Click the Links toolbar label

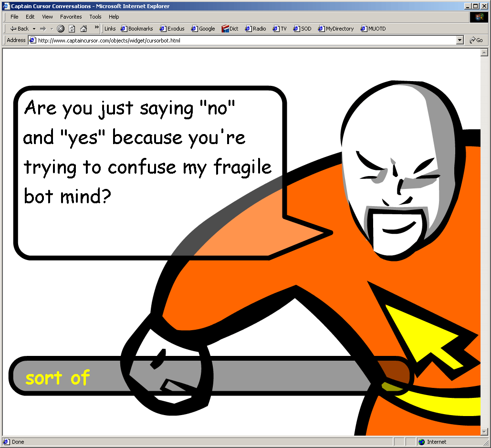click(x=110, y=29)
